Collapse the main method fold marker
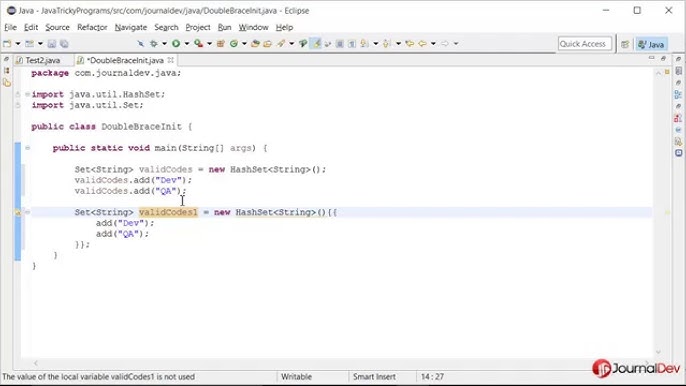Image resolution: width=686 pixels, height=386 pixels. pyautogui.click(x=28, y=148)
